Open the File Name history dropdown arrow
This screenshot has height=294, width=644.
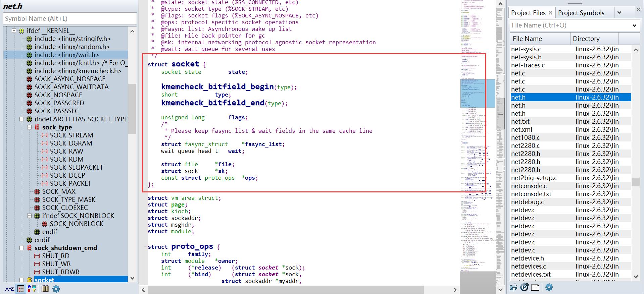[634, 25]
